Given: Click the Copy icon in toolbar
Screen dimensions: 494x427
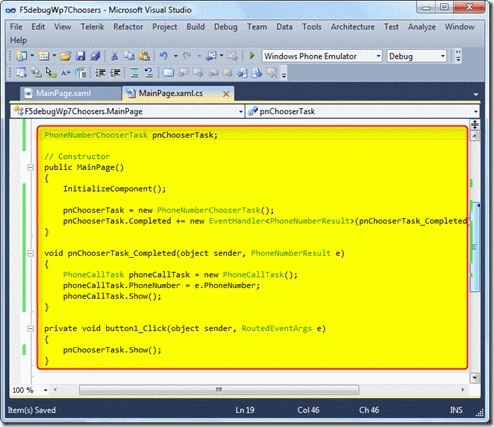Looking at the screenshot, I should (x=129, y=56).
